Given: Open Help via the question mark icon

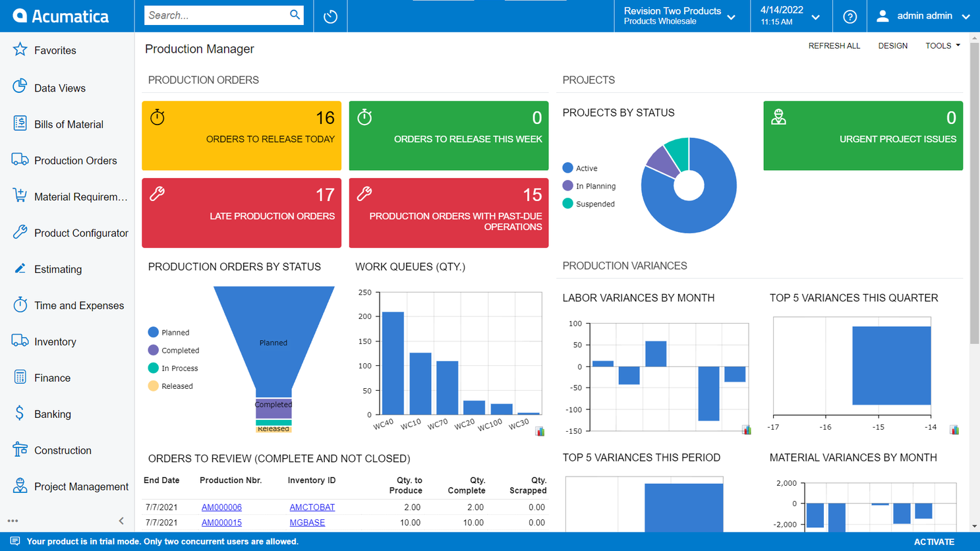Looking at the screenshot, I should [x=850, y=16].
